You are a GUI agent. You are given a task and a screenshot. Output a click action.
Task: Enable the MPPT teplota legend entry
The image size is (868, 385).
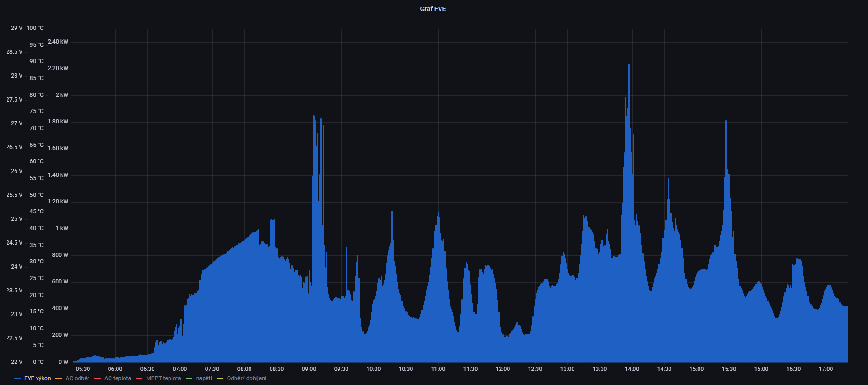[x=163, y=378]
